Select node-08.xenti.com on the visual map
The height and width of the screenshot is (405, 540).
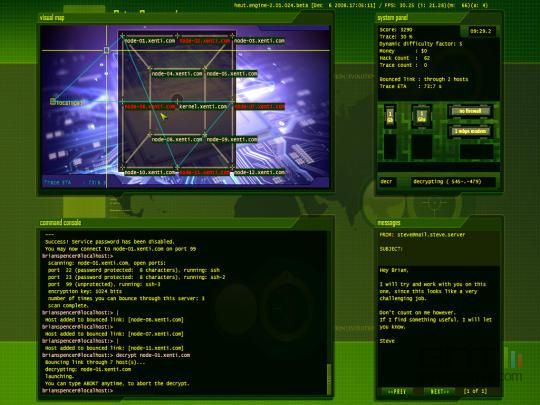pyautogui.click(x=177, y=139)
